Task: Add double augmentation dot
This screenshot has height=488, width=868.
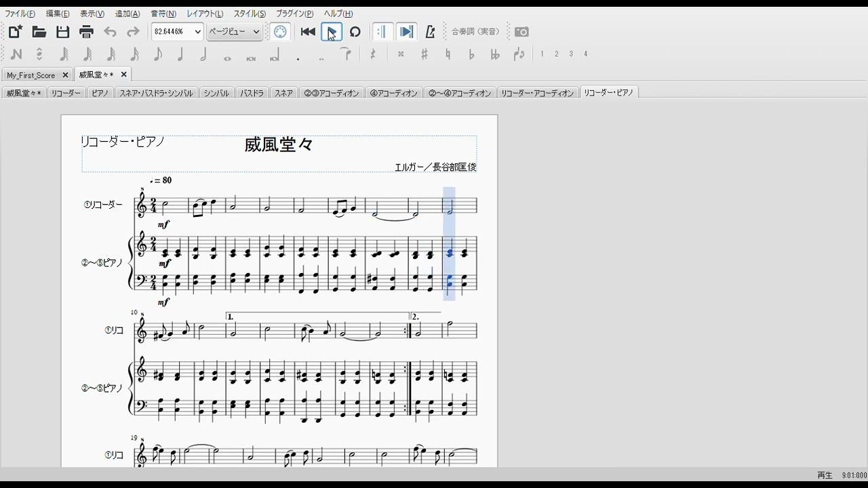Action: 321,58
